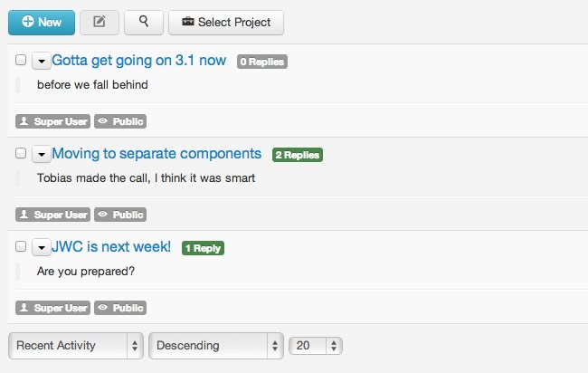Open the Gotta get going on 3.1 now topic
Screen dimensions: 588x373
(138, 61)
